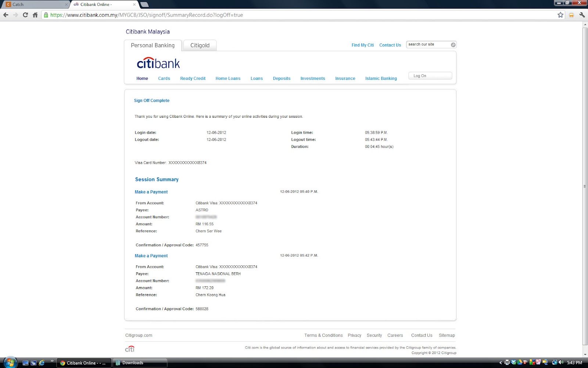This screenshot has height=368, width=588.
Task: Open the search magnifier in the site search box
Action: point(453,44)
